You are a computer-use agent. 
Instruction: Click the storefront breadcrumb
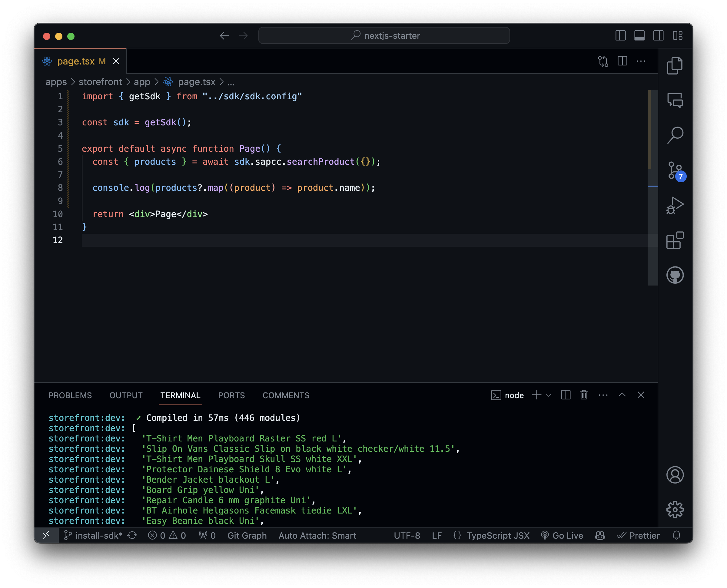(100, 82)
